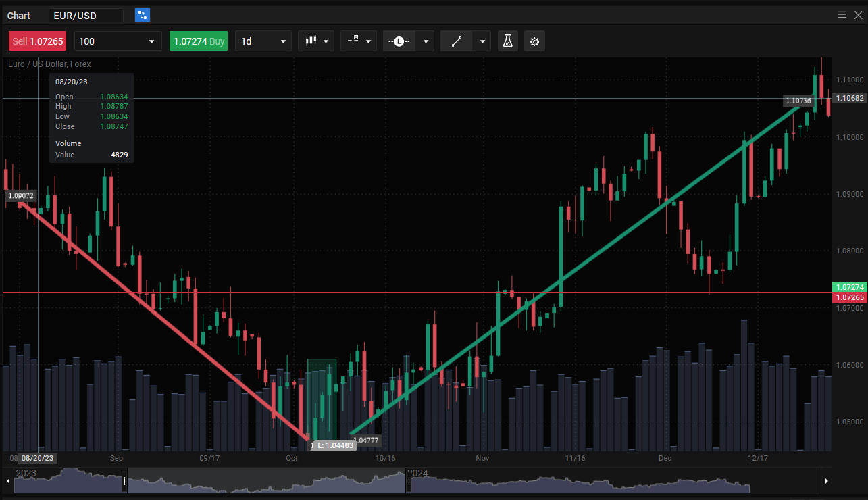
Task: Click the 08/20/23 date axis label
Action: (x=37, y=458)
